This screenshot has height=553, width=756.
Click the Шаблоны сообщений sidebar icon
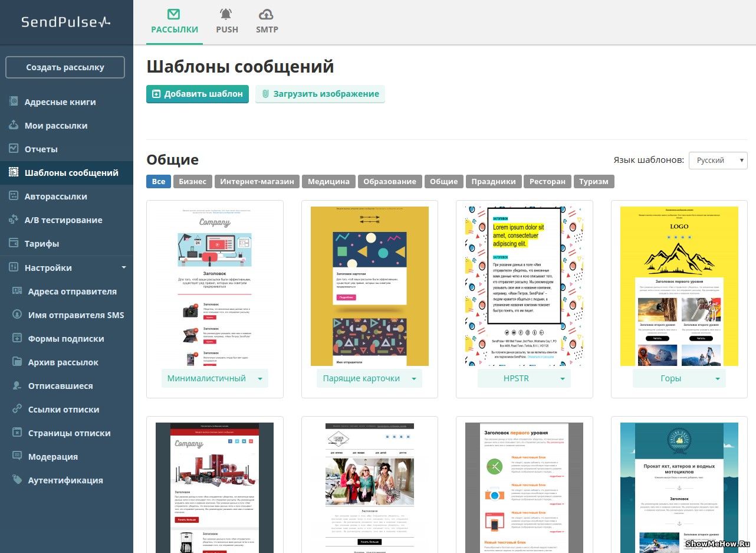(14, 172)
